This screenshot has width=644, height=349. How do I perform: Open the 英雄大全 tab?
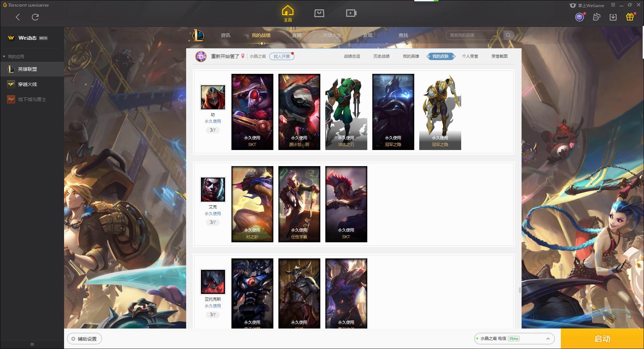point(332,35)
